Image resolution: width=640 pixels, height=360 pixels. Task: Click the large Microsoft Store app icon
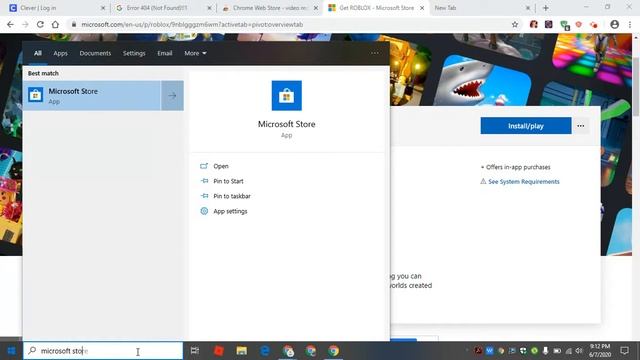coord(287,96)
